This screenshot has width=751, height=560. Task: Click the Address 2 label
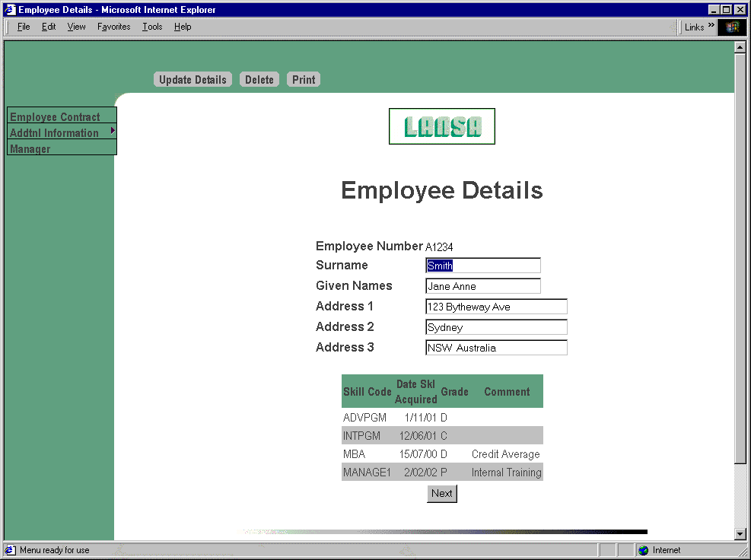coord(345,326)
